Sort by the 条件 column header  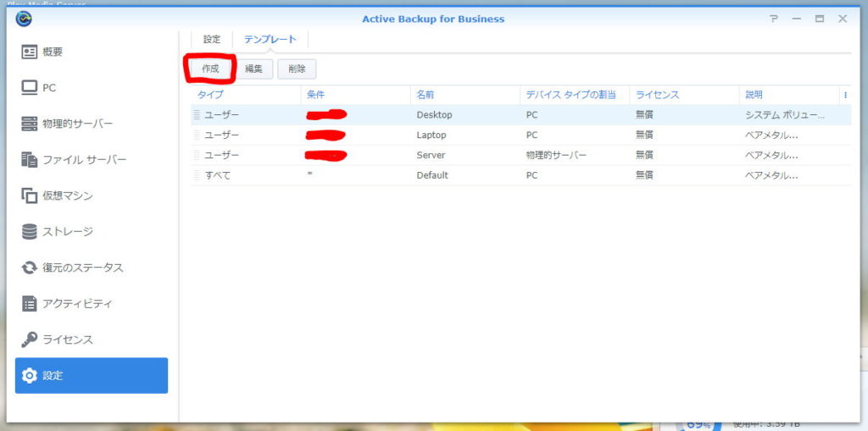coord(356,95)
